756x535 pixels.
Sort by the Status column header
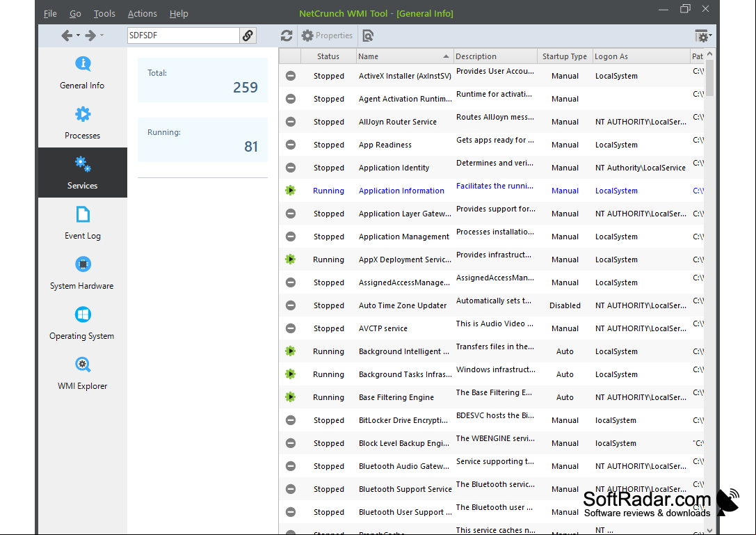[x=328, y=56]
